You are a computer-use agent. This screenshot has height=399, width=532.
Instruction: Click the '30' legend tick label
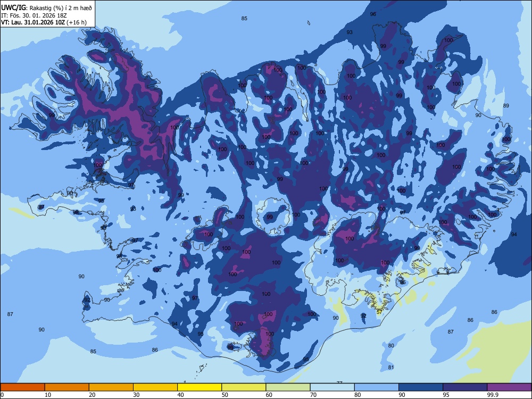pyautogui.click(x=136, y=395)
